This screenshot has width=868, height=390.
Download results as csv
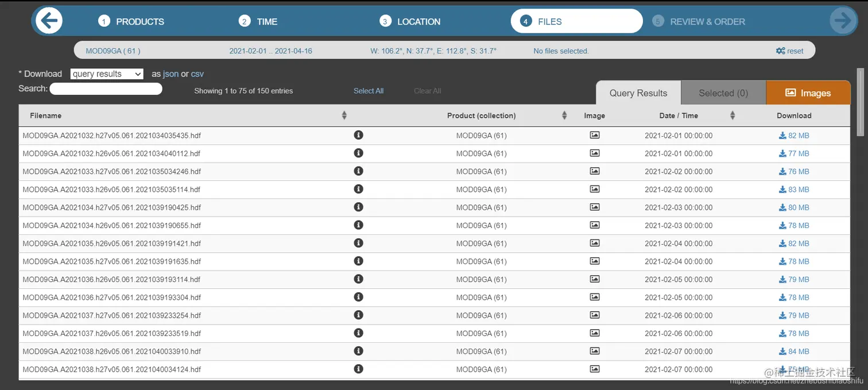(197, 74)
